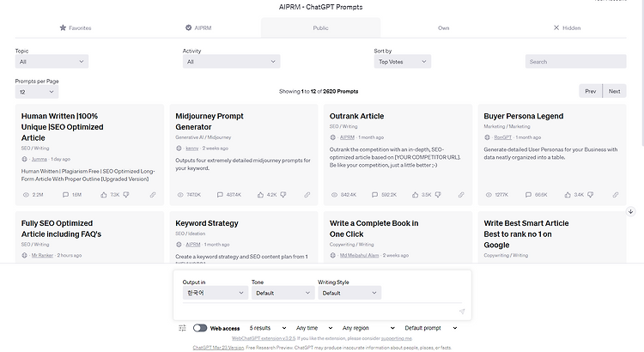Screen dimensions: 644x352
Task: Downvote Midjourney Prompt Generator
Action: pos(283,195)
